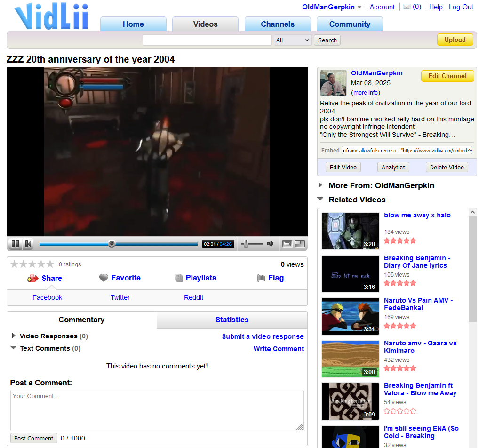This screenshot has width=479, height=448.
Task: Open Naruto amv - Gaara vs Kimimaro link
Action: [x=420, y=347]
